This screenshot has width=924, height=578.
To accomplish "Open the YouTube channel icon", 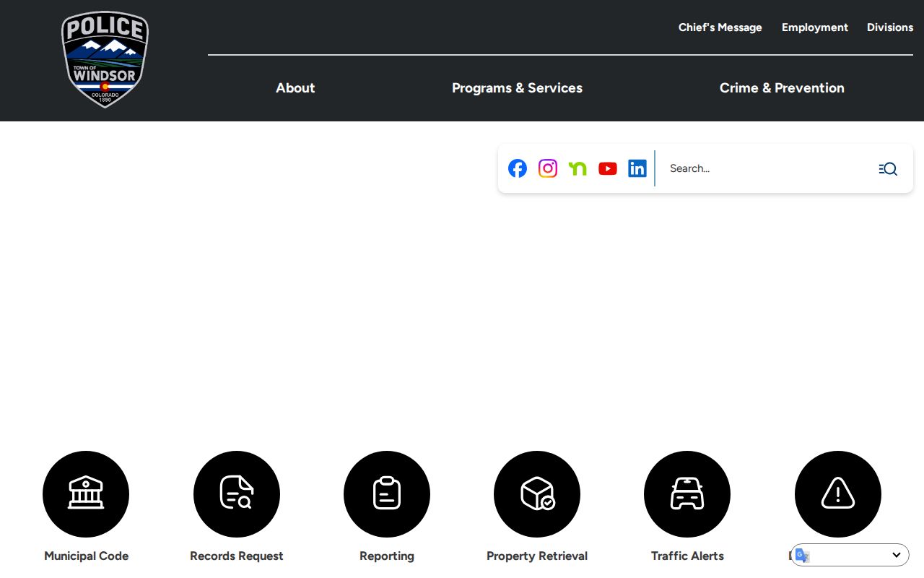I will [x=608, y=168].
